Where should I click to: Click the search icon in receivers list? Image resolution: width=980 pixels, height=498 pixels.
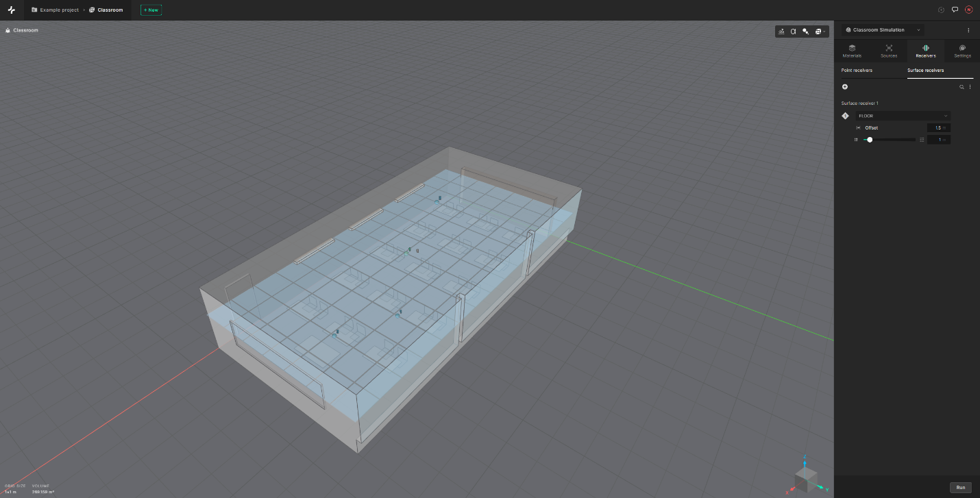[x=961, y=87]
